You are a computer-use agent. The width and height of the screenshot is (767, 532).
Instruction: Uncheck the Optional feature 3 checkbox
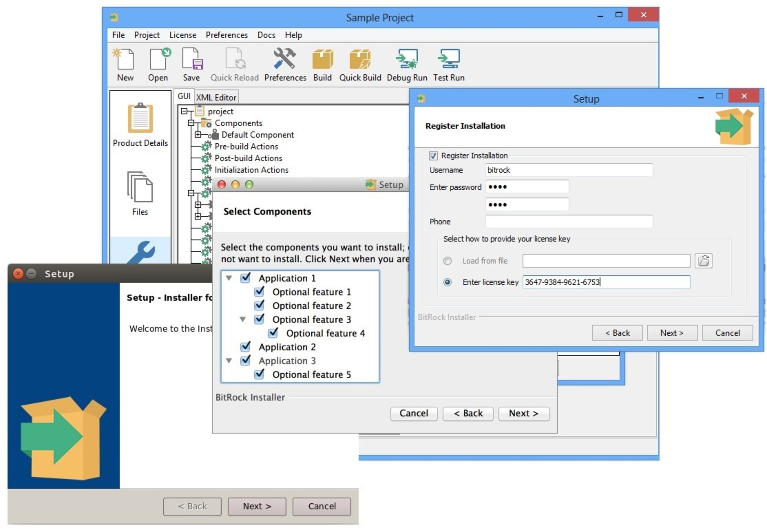pyautogui.click(x=259, y=319)
